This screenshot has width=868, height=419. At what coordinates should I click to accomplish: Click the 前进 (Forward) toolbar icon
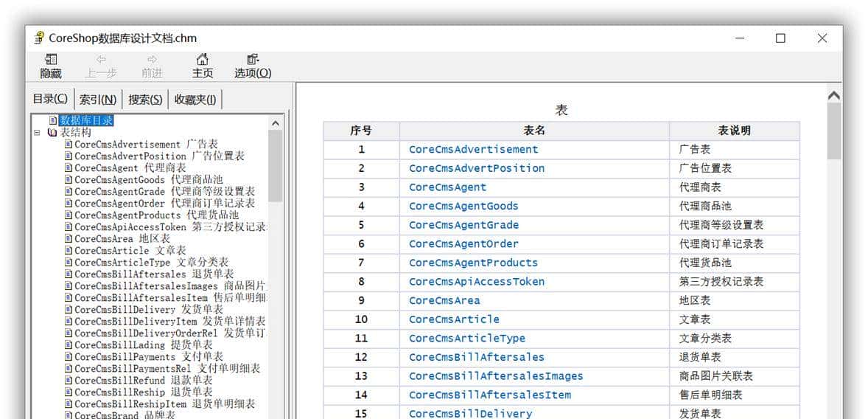pos(152,59)
